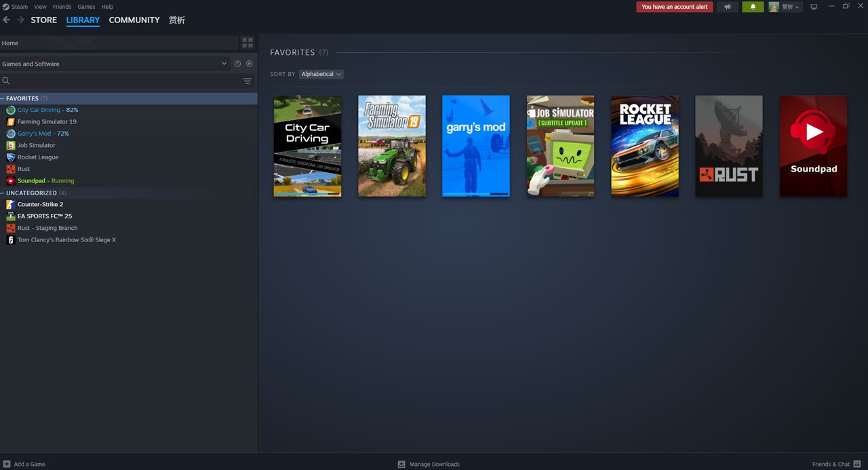The width and height of the screenshot is (868, 470).
Task: Switch to the LIBRARY tab
Action: pos(83,20)
